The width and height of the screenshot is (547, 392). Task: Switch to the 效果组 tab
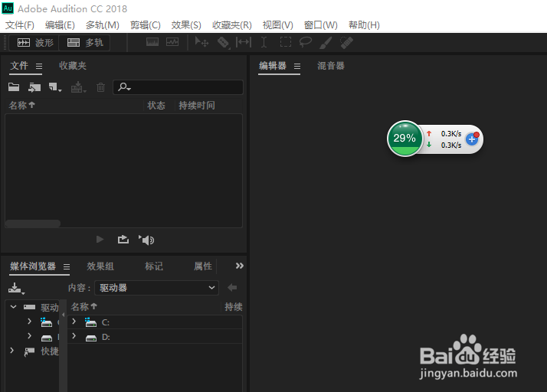point(100,266)
